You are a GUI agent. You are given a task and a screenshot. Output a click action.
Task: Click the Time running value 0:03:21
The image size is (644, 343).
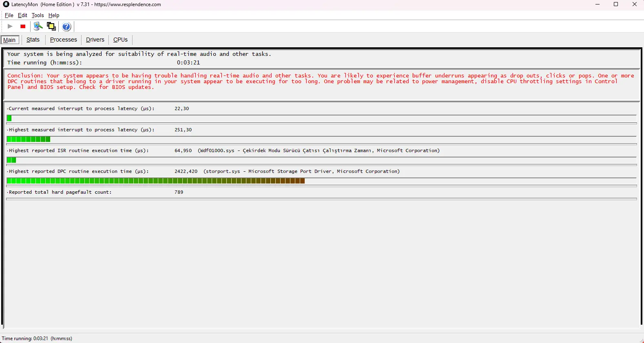pyautogui.click(x=188, y=62)
